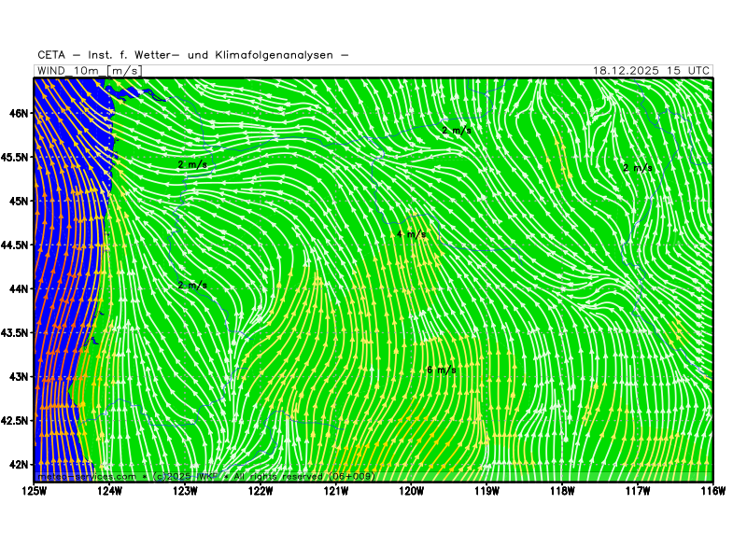Select the 42N latitude label

pyautogui.click(x=19, y=464)
